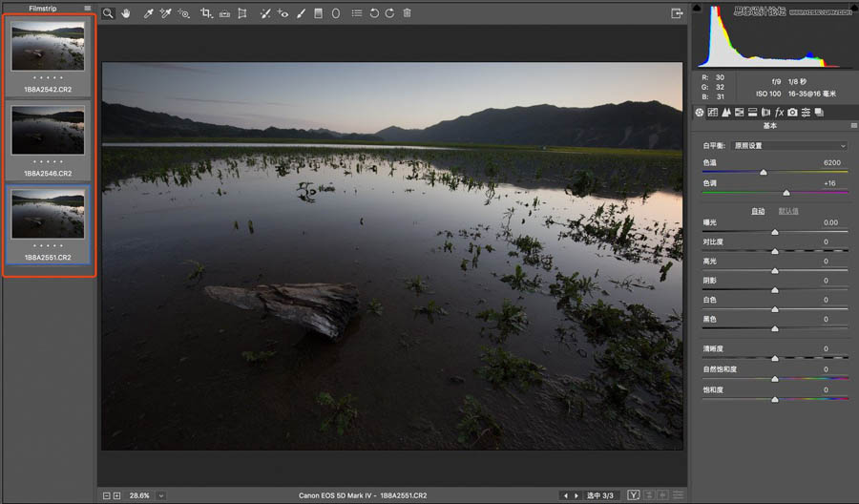
Task: Choose the Radial Filter tool
Action: [x=336, y=13]
